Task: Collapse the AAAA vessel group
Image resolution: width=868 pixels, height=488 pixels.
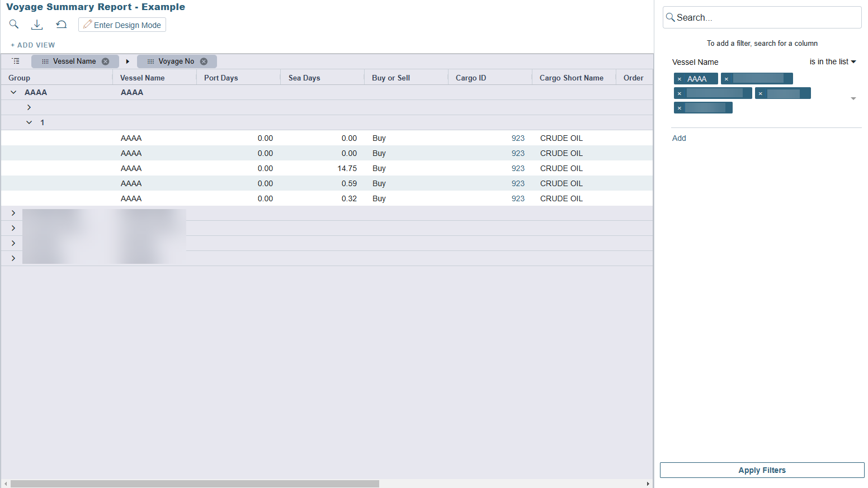Action: (13, 92)
